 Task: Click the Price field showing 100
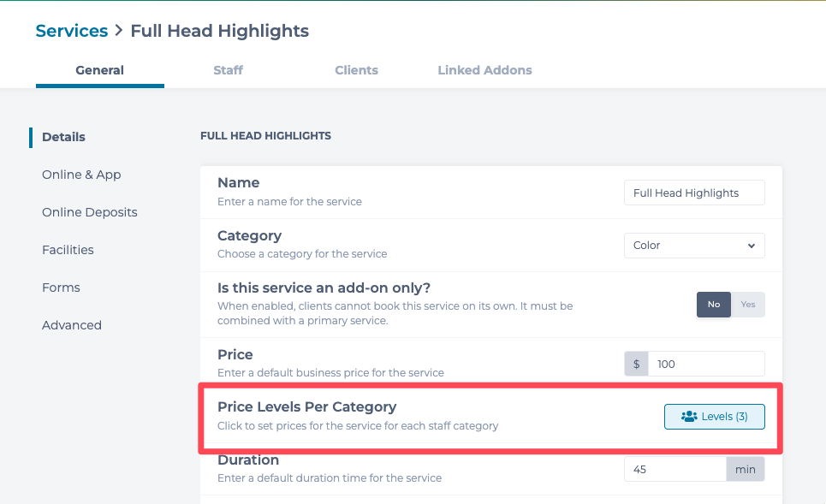point(706,364)
